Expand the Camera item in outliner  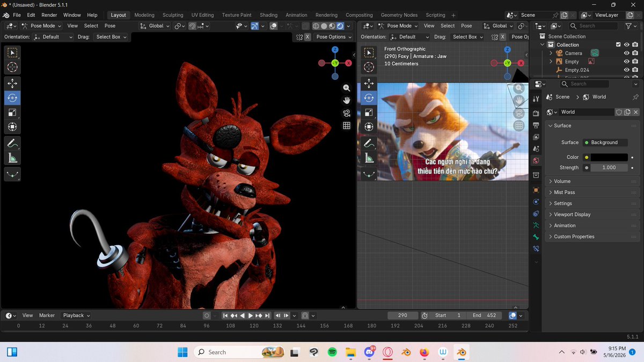click(x=551, y=53)
